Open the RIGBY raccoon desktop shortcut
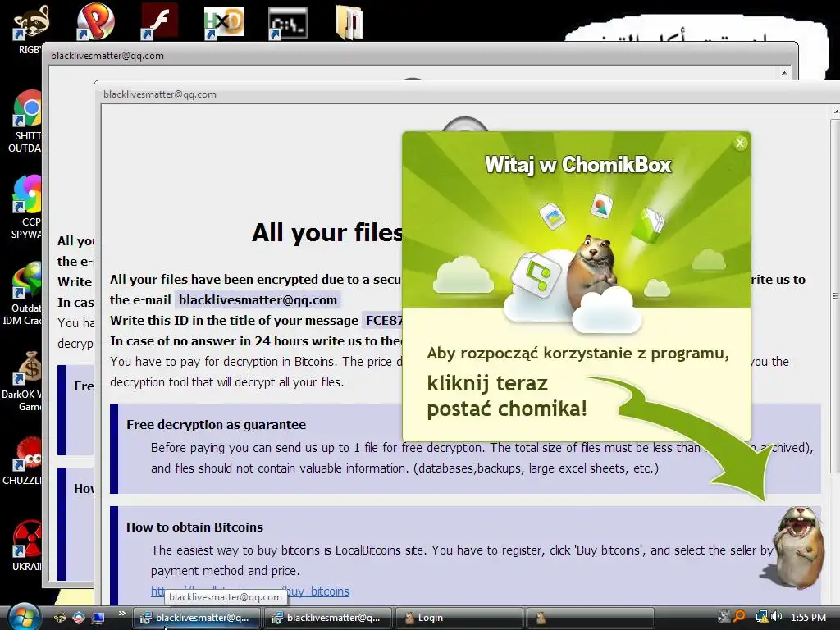The height and width of the screenshot is (630, 840). click(30, 30)
